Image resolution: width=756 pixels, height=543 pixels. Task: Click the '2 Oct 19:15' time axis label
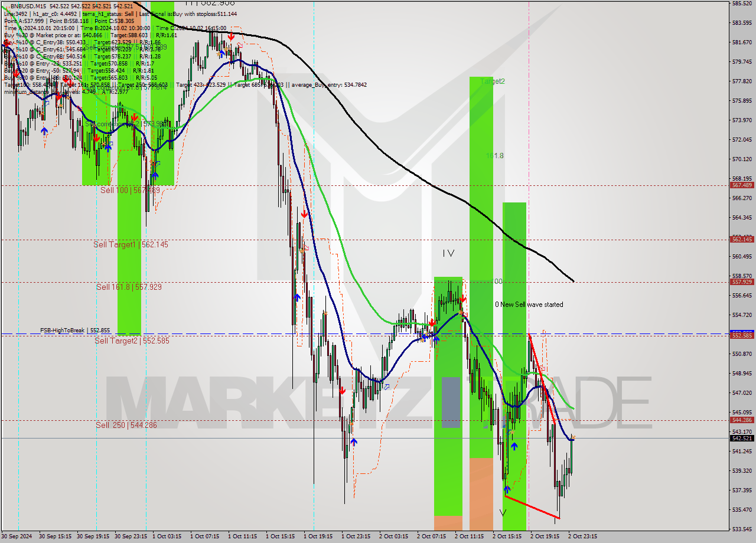pos(545,537)
